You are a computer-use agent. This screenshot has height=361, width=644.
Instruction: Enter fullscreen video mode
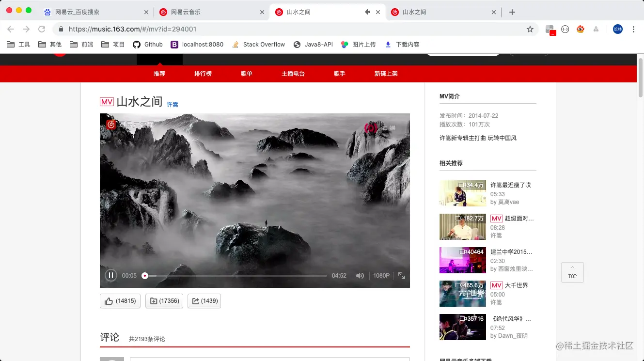[x=402, y=275]
